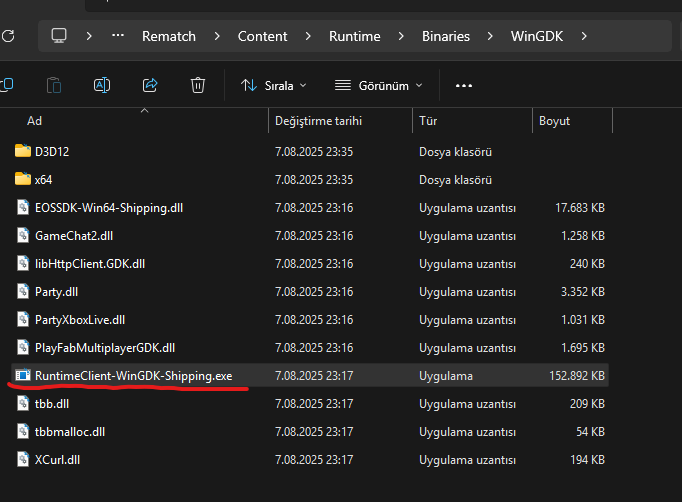The image size is (682, 502).
Task: Navigate to Binaries in the breadcrumb
Action: (x=445, y=36)
